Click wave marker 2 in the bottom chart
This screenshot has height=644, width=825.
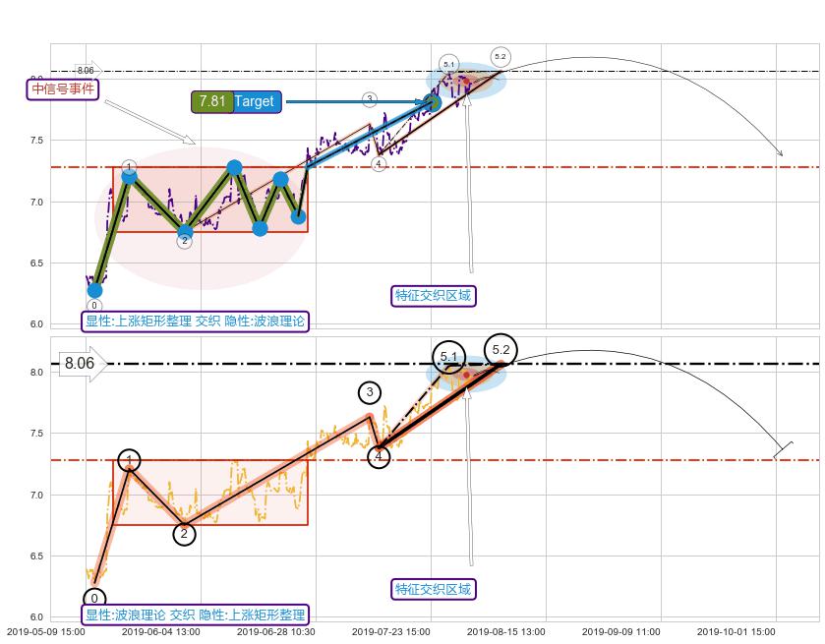tap(184, 534)
